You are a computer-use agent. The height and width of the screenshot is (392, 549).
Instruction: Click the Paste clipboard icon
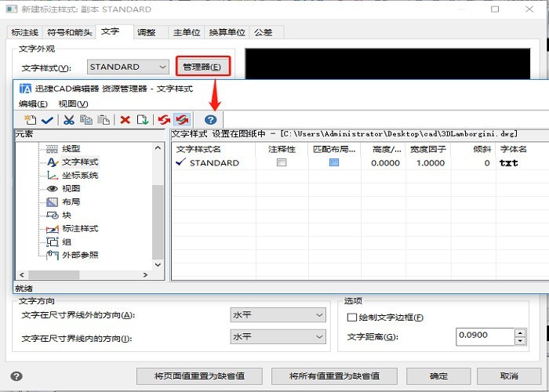(x=104, y=120)
